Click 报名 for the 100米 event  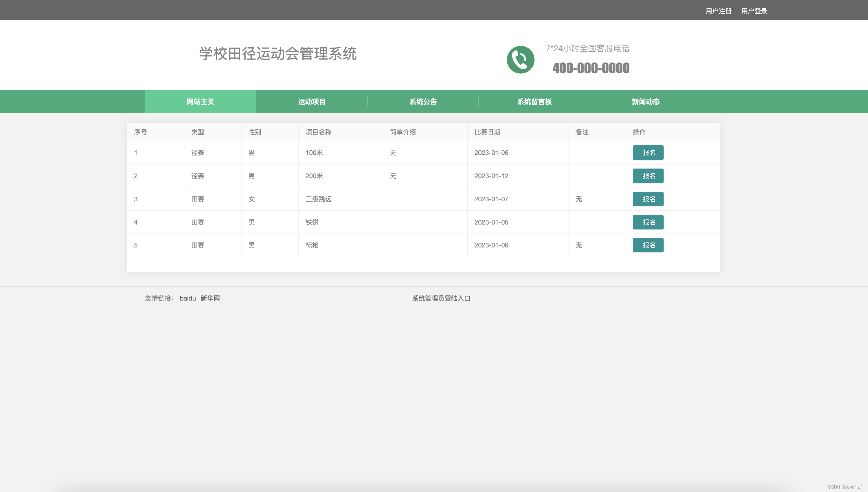[x=648, y=153]
